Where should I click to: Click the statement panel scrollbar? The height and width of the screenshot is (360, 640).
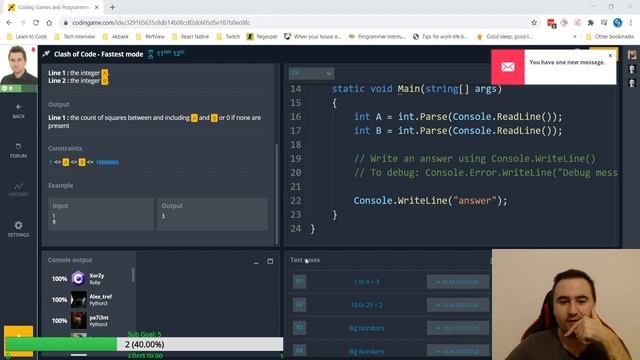277,194
